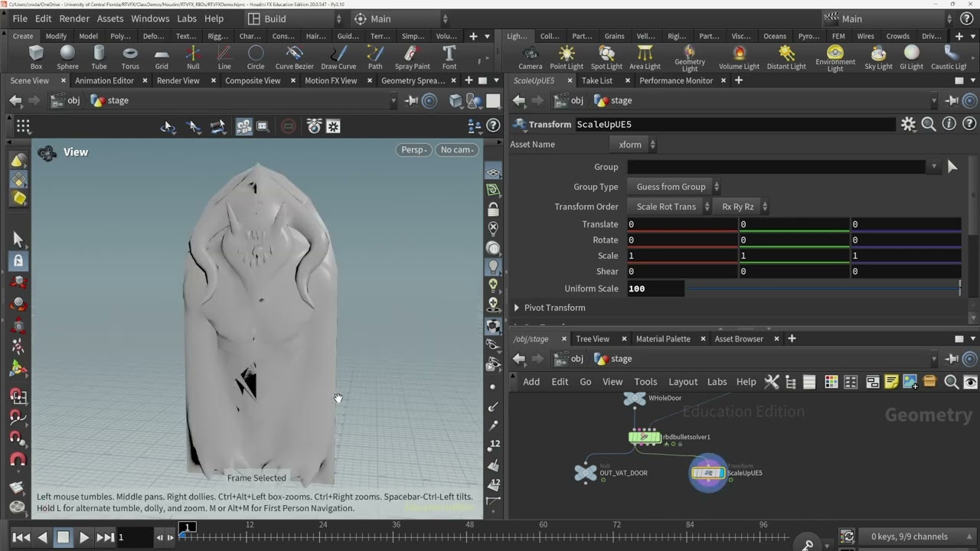Select the OUT_VAT_DOOR null node
Image resolution: width=980 pixels, height=551 pixels.
click(x=586, y=473)
